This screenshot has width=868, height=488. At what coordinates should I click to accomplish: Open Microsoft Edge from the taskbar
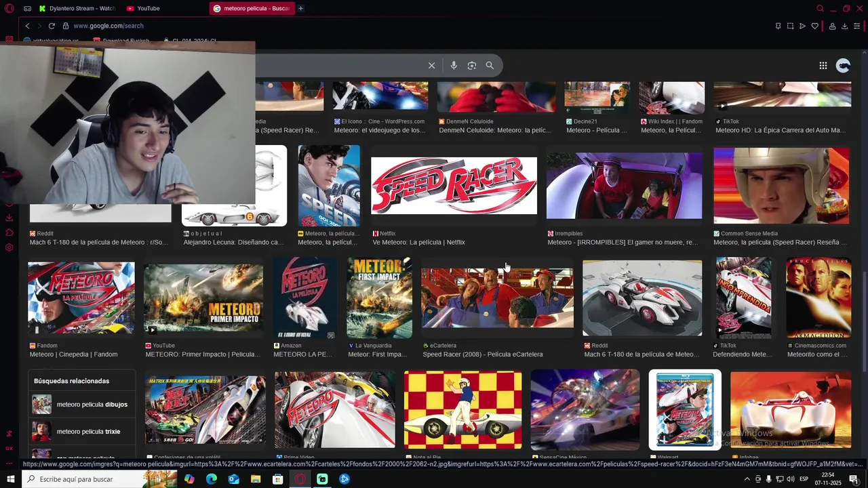[x=212, y=479]
